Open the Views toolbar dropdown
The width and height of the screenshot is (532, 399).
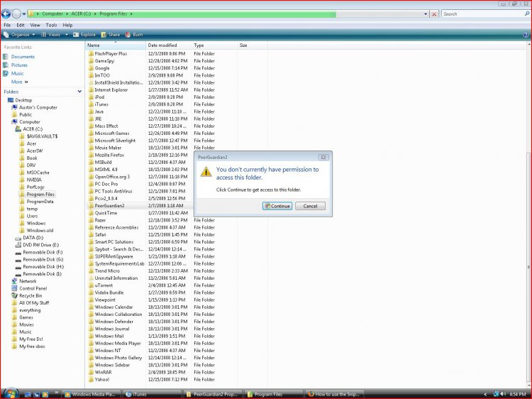(55, 35)
